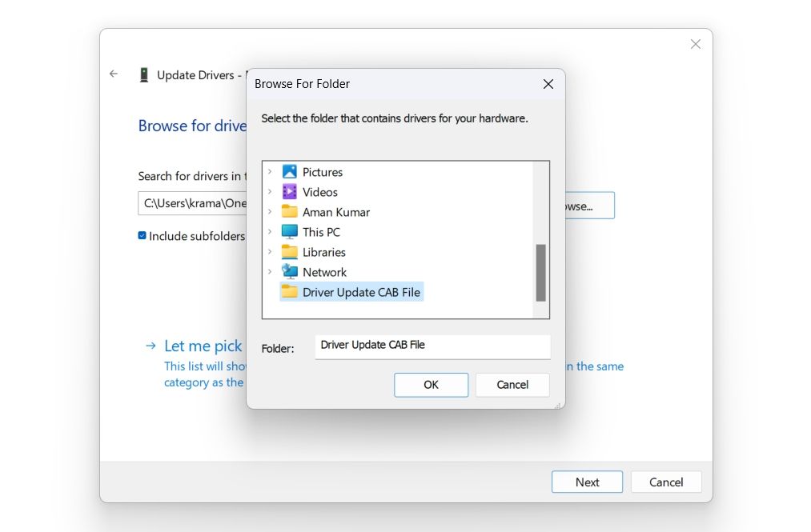Image resolution: width=811 pixels, height=532 pixels.
Task: Close the Browse For Folder dialog
Action: [548, 84]
